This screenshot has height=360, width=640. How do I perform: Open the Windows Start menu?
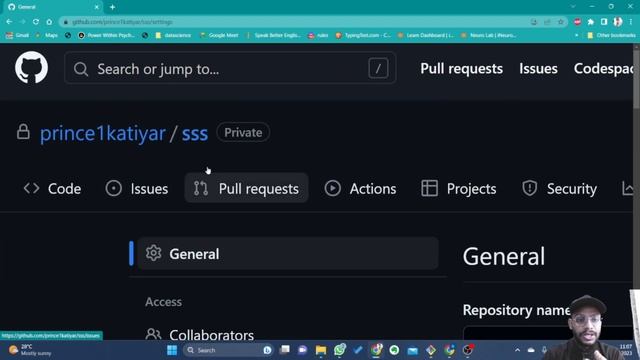tap(172, 350)
